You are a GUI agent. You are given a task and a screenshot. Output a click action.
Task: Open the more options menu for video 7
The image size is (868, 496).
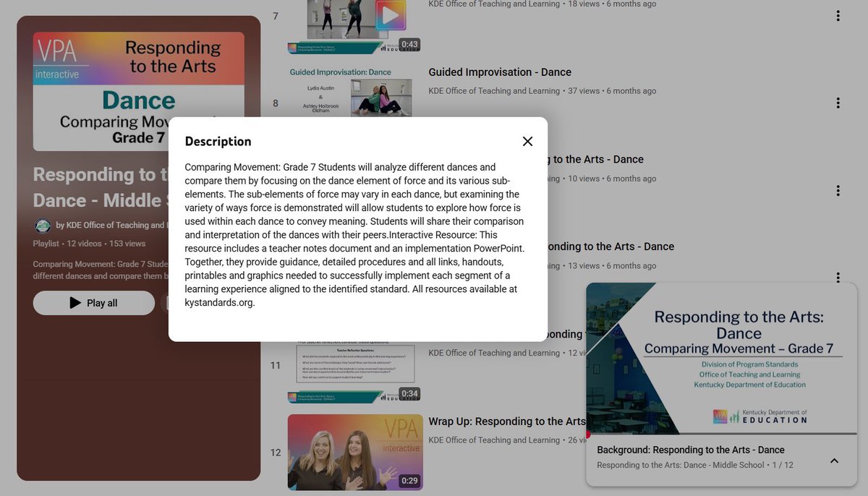(838, 16)
